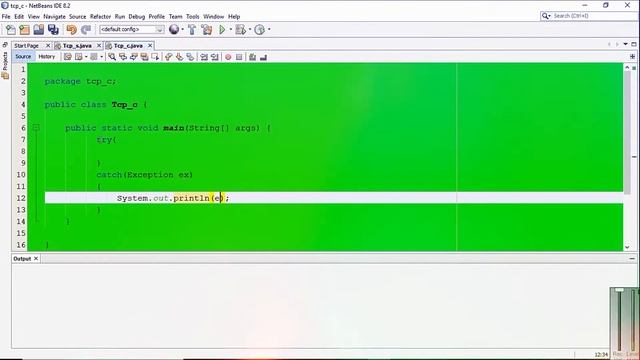Close the Output panel tab
Screen dimensions: 640x360
(x=36, y=258)
